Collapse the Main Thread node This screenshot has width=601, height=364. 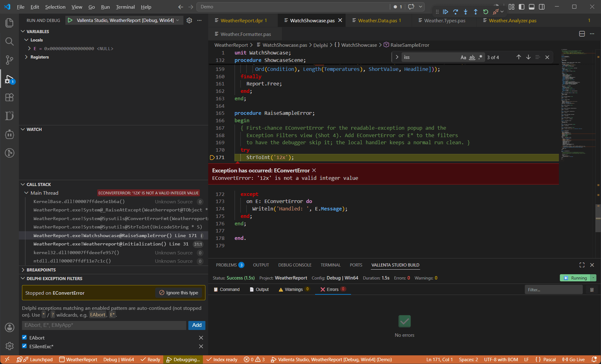[x=27, y=193]
